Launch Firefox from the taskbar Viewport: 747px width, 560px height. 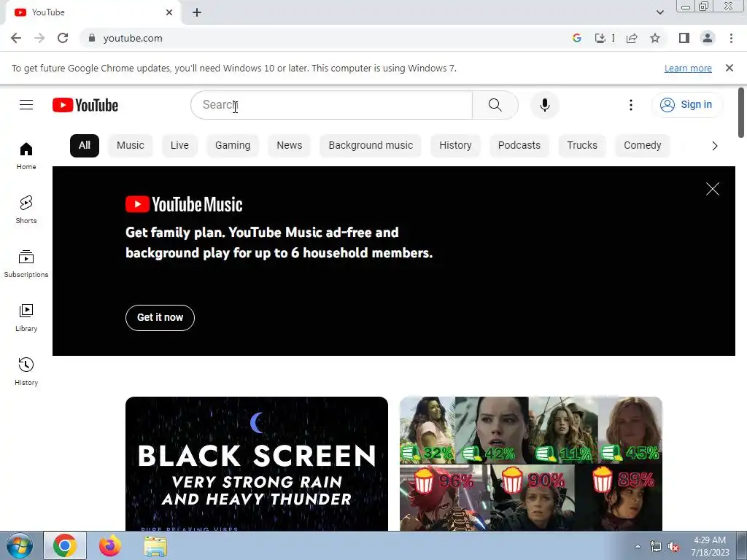click(x=110, y=545)
